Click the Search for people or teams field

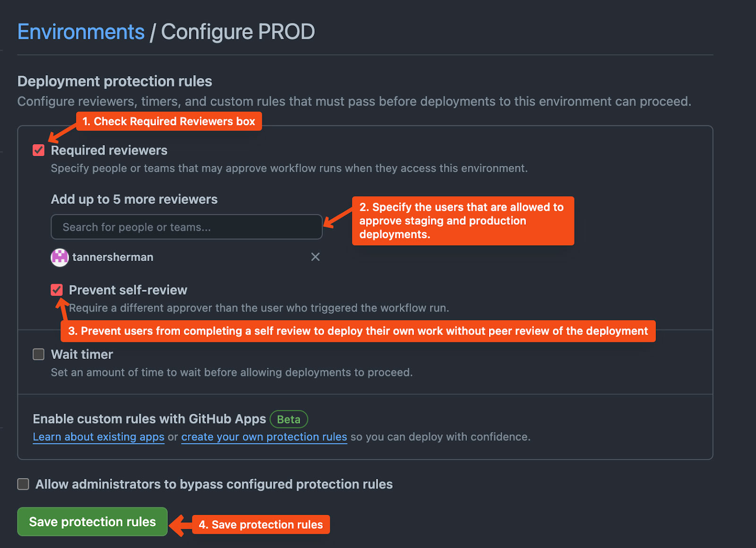coord(187,227)
